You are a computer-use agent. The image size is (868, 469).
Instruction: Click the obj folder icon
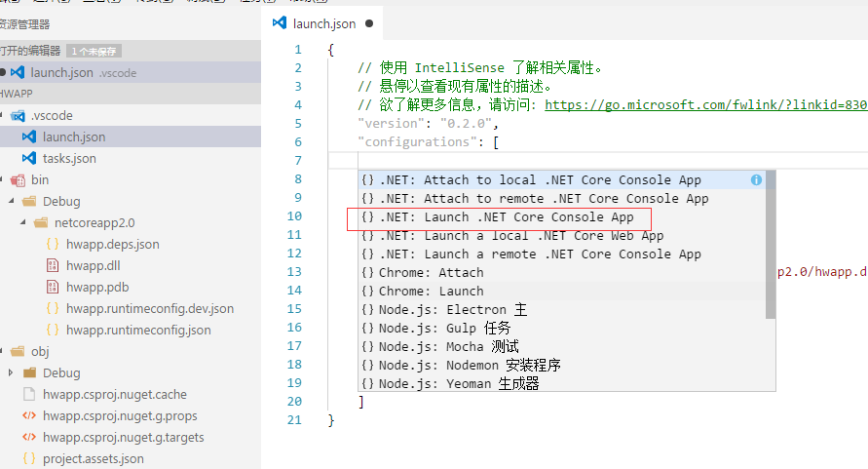coord(18,351)
